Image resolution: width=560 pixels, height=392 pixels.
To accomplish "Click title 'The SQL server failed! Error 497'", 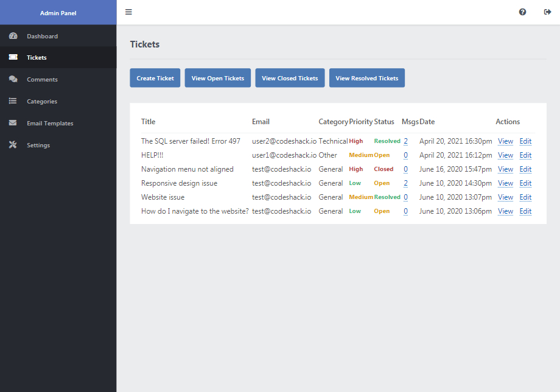I will [x=191, y=141].
